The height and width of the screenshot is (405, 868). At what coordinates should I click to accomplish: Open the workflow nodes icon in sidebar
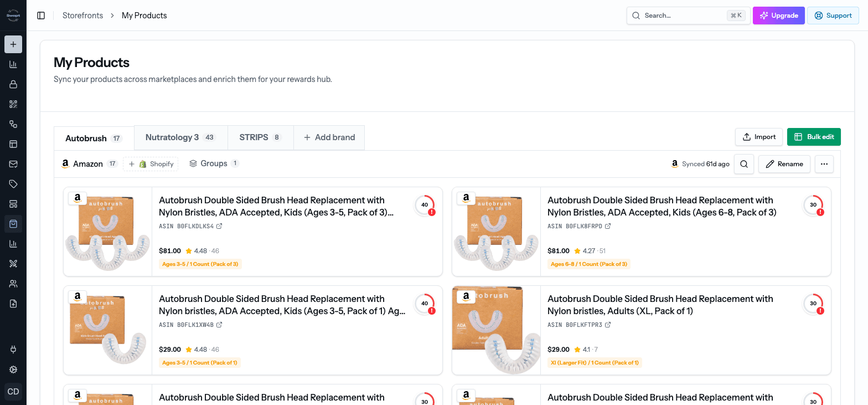click(x=13, y=124)
